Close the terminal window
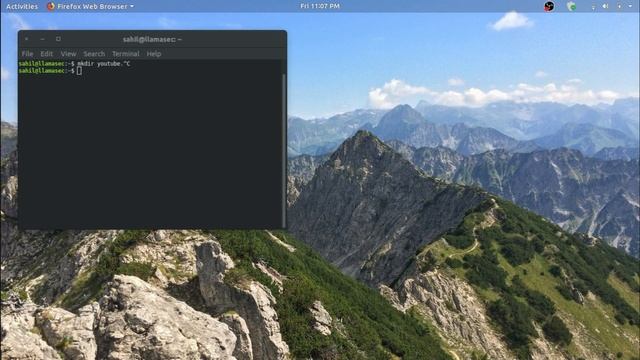The image size is (640, 360). [x=27, y=39]
